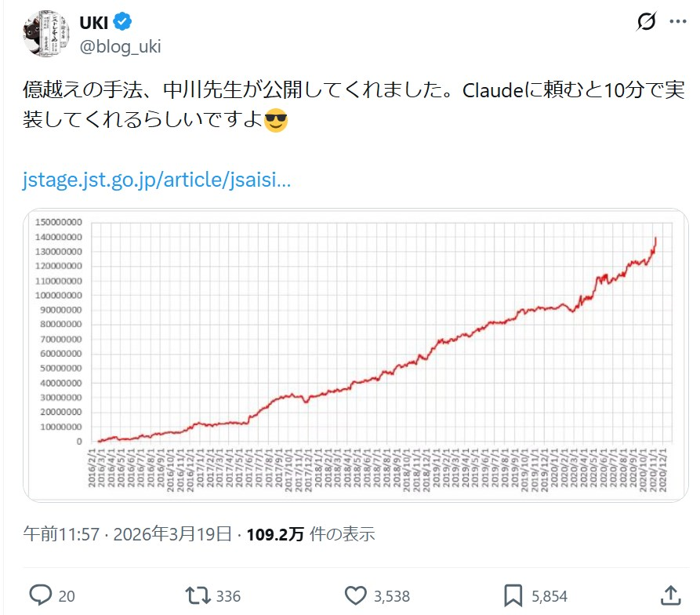Click the share upload arrow icon
Image resolution: width=700 pixels, height=615 pixels.
coord(670,594)
